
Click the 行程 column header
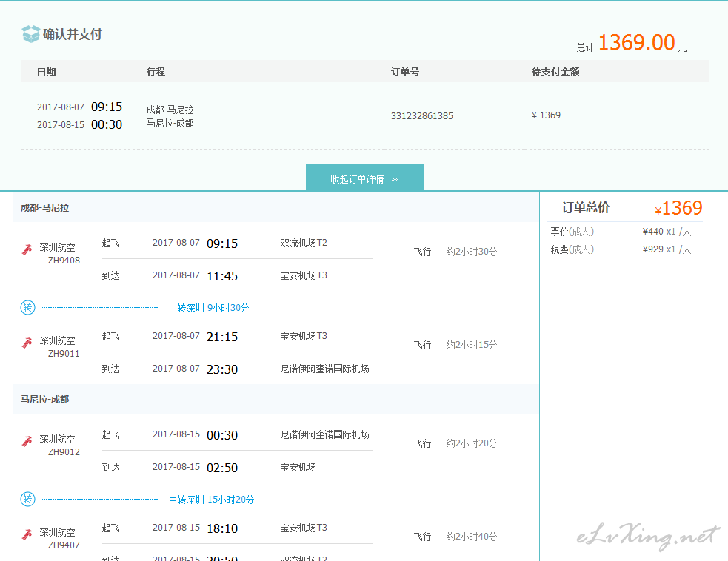[156, 72]
